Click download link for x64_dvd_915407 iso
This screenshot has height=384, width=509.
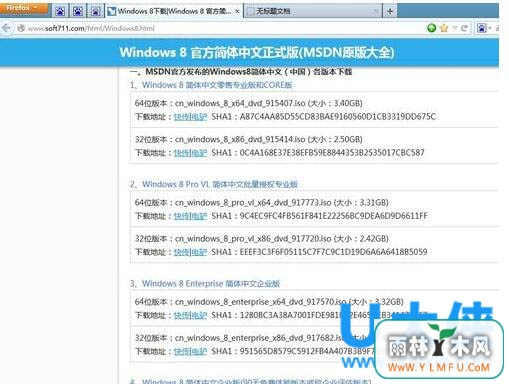point(190,117)
